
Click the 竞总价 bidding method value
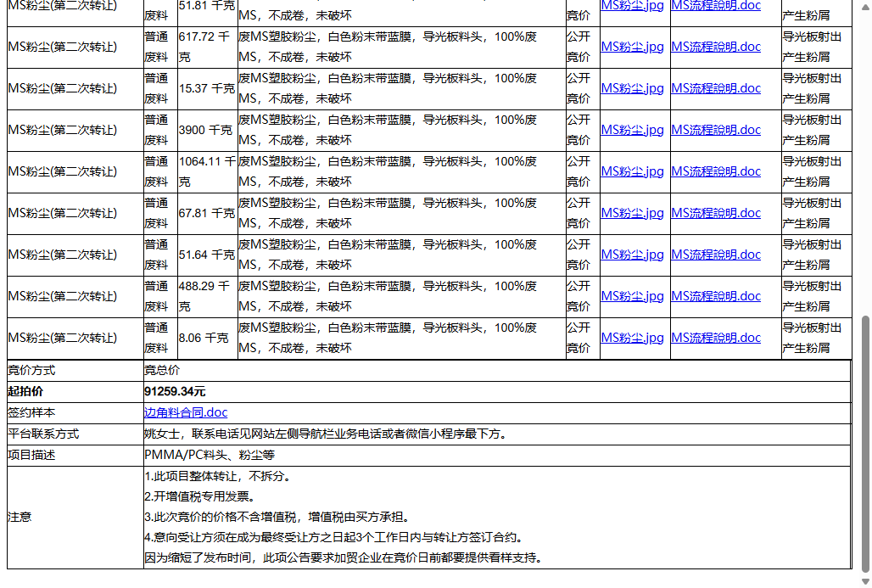point(162,371)
